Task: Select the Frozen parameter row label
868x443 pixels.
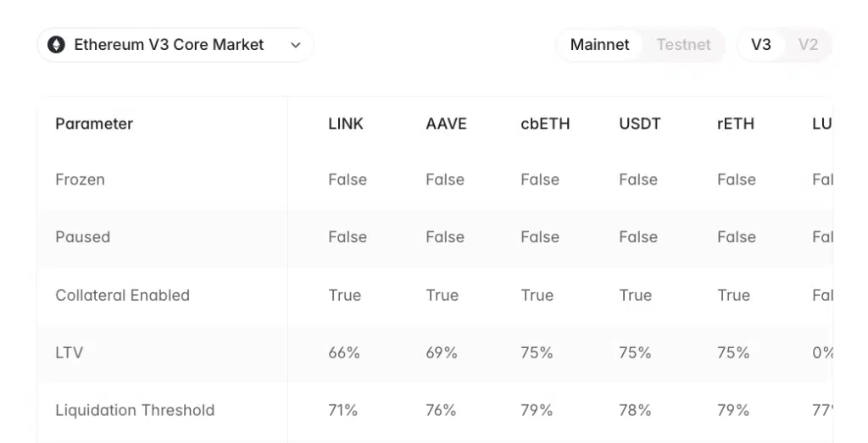Action: (x=81, y=180)
